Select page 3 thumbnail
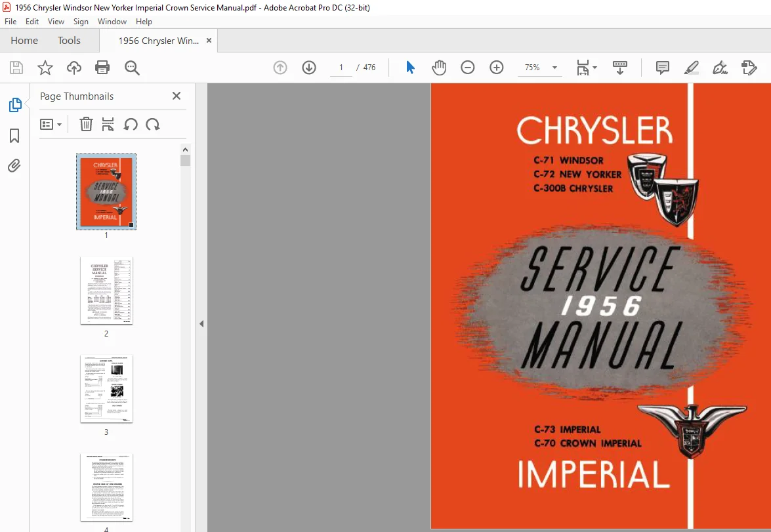 tap(106, 389)
